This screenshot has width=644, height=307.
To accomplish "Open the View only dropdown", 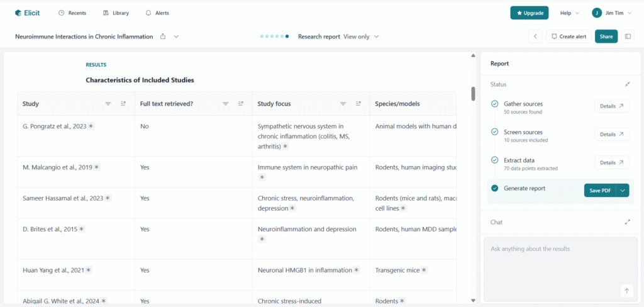I will pyautogui.click(x=361, y=36).
